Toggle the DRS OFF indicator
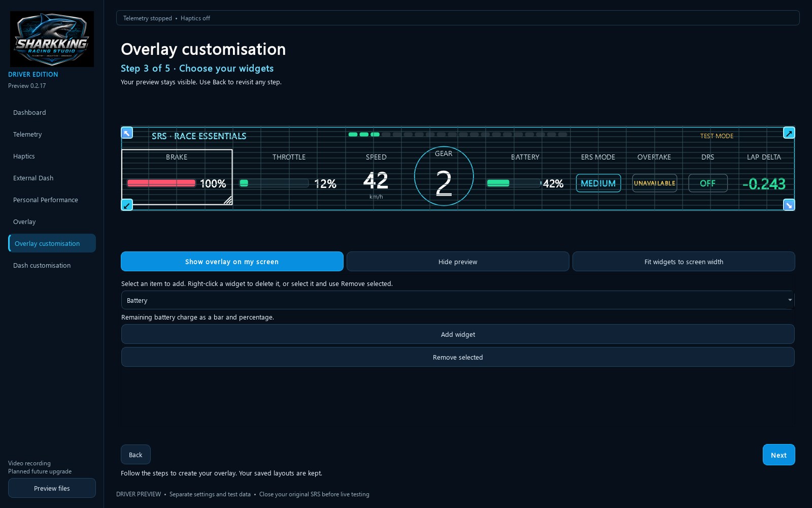Viewport: 812px width, 508px height. [x=707, y=183]
